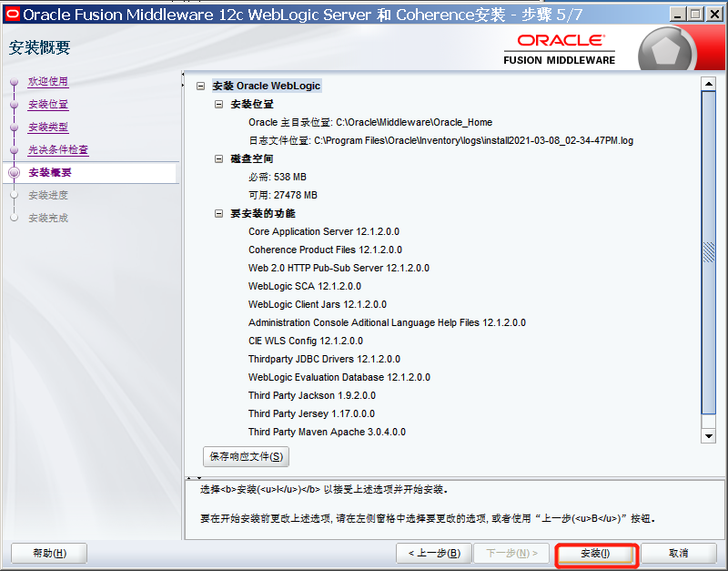The width and height of the screenshot is (728, 571).
Task: Select Coherence Product Files 12.1.2.0.0 row
Action: [x=325, y=250]
